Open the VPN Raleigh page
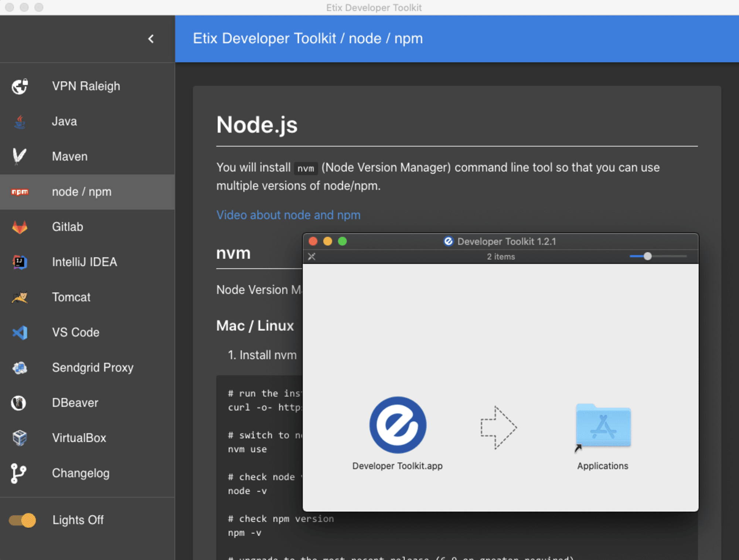The height and width of the screenshot is (560, 739). pos(87,86)
